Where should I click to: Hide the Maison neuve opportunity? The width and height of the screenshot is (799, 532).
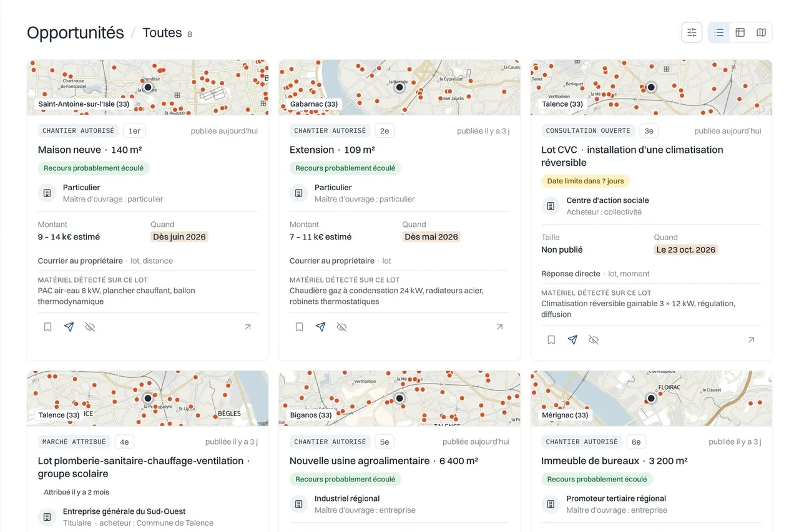[90, 327]
